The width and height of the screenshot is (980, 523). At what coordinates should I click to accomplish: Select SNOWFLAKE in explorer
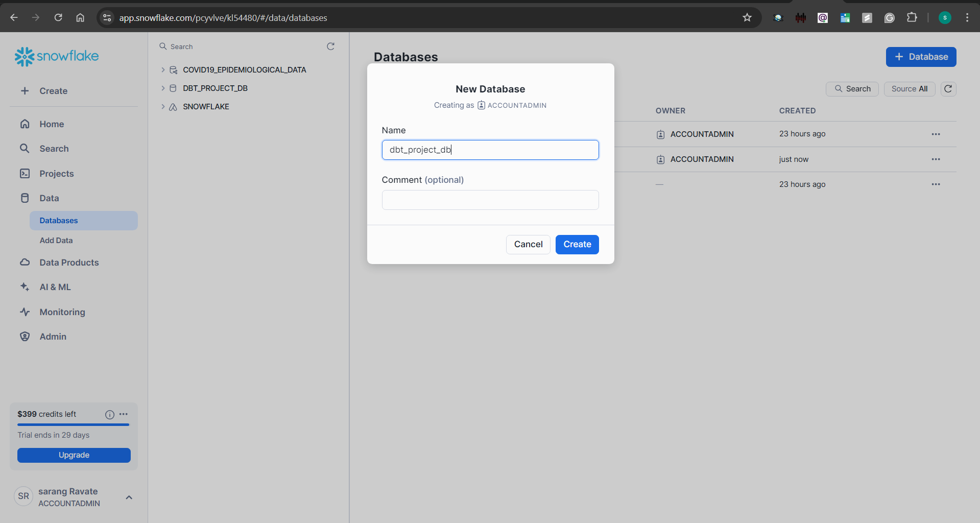(206, 107)
